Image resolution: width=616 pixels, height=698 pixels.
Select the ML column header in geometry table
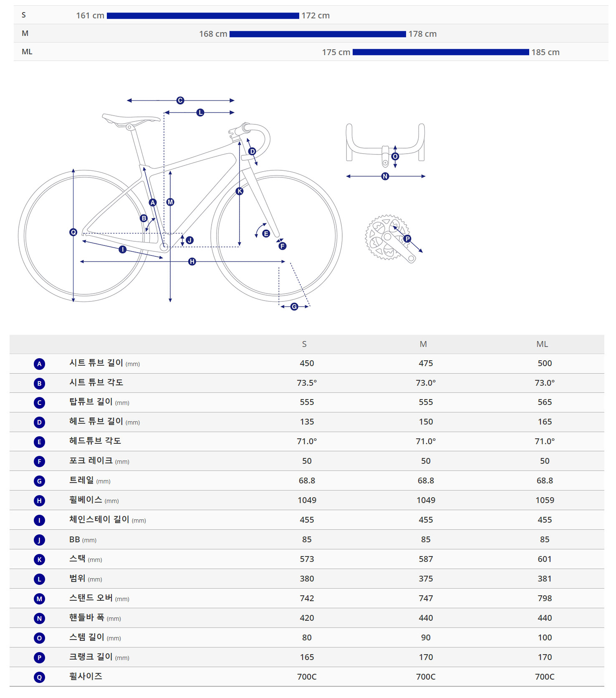point(542,344)
